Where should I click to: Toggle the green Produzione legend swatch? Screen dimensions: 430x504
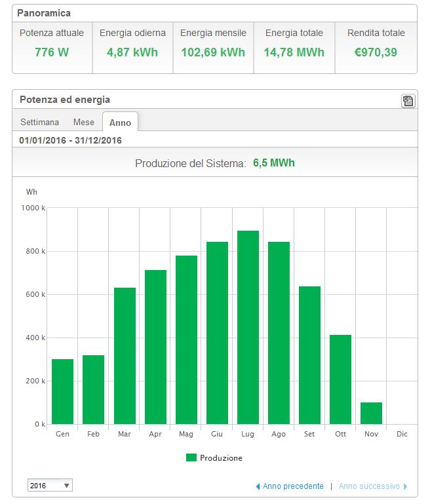point(191,457)
